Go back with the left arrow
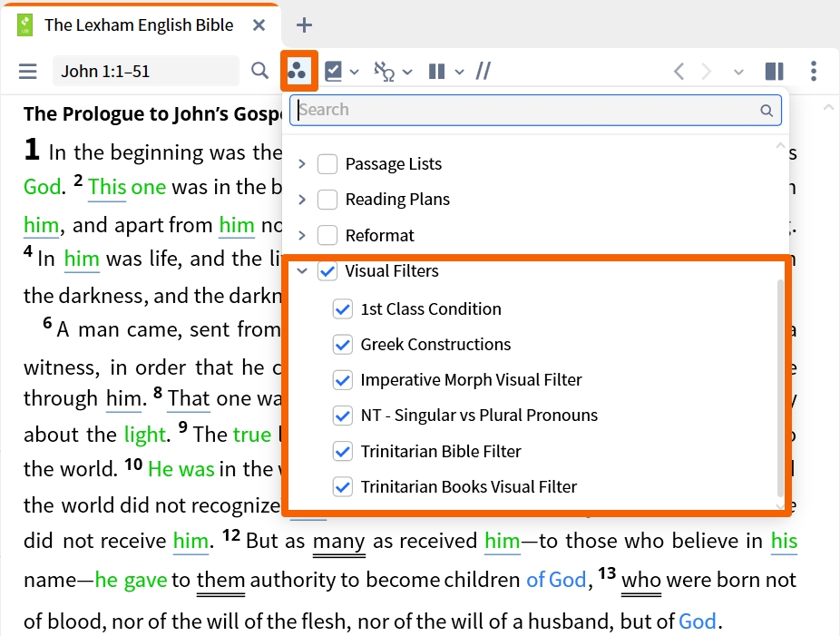This screenshot has height=636, width=840. click(679, 72)
